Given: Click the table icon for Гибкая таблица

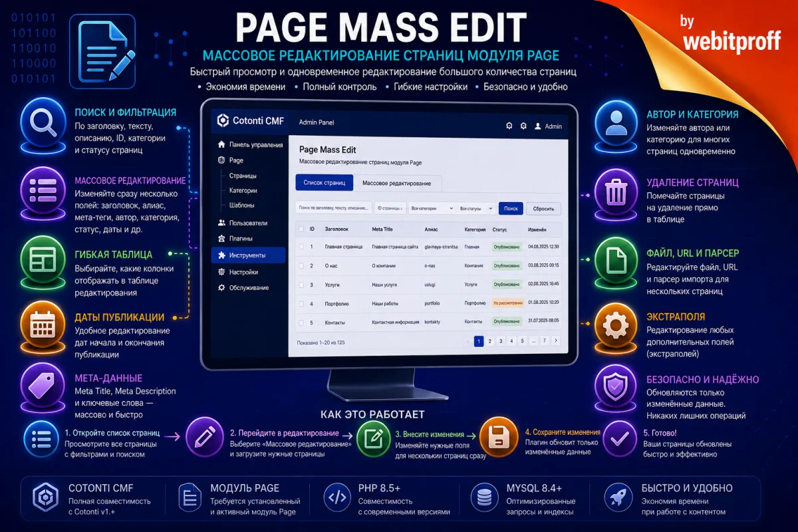Looking at the screenshot, I should pos(43,260).
